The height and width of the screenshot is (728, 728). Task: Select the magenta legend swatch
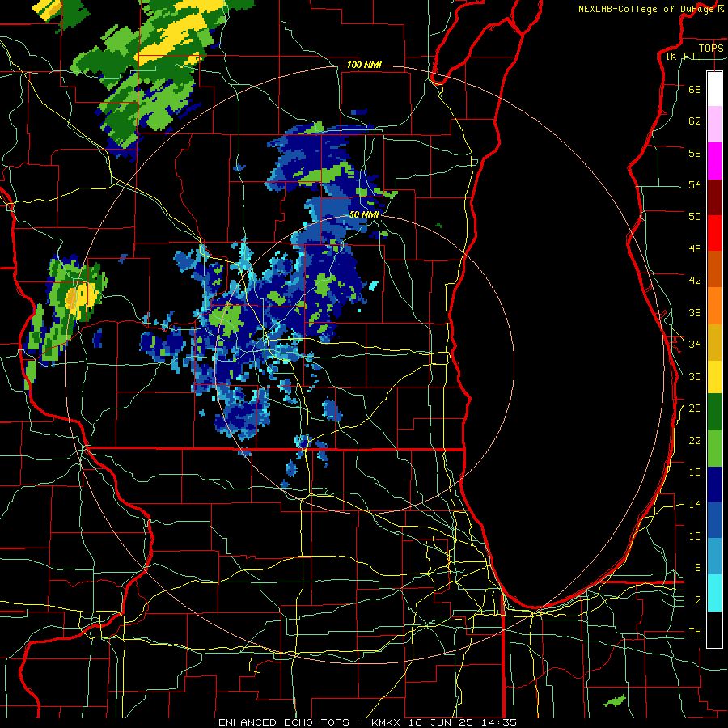pyautogui.click(x=714, y=161)
